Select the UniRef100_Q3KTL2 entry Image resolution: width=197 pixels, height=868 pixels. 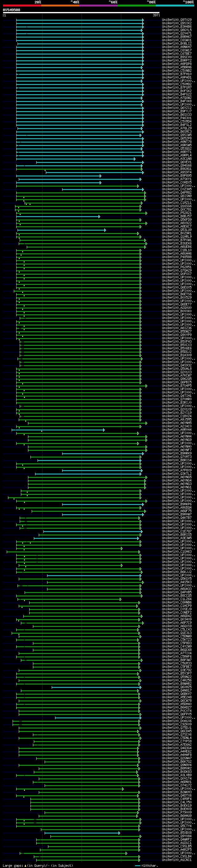click(177, 474)
